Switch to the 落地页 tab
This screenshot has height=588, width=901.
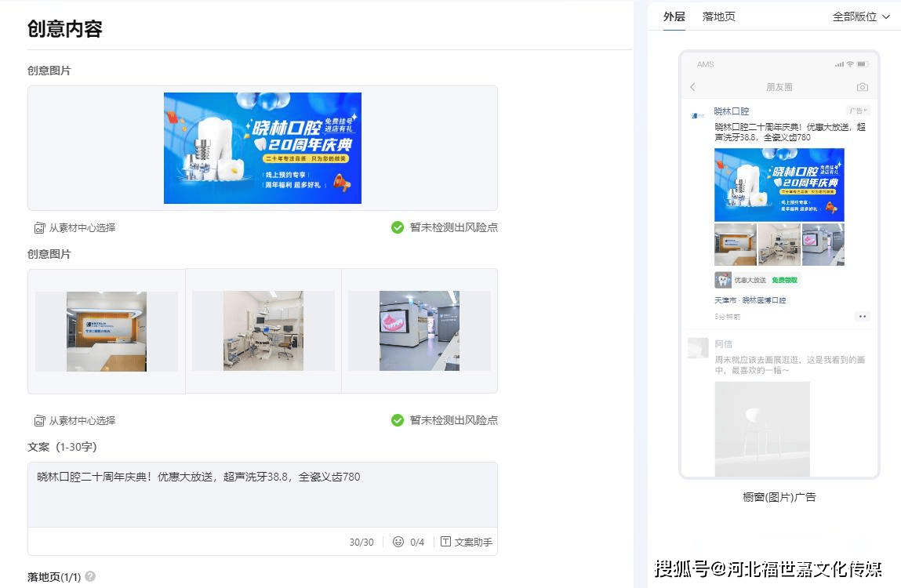pyautogui.click(x=718, y=16)
